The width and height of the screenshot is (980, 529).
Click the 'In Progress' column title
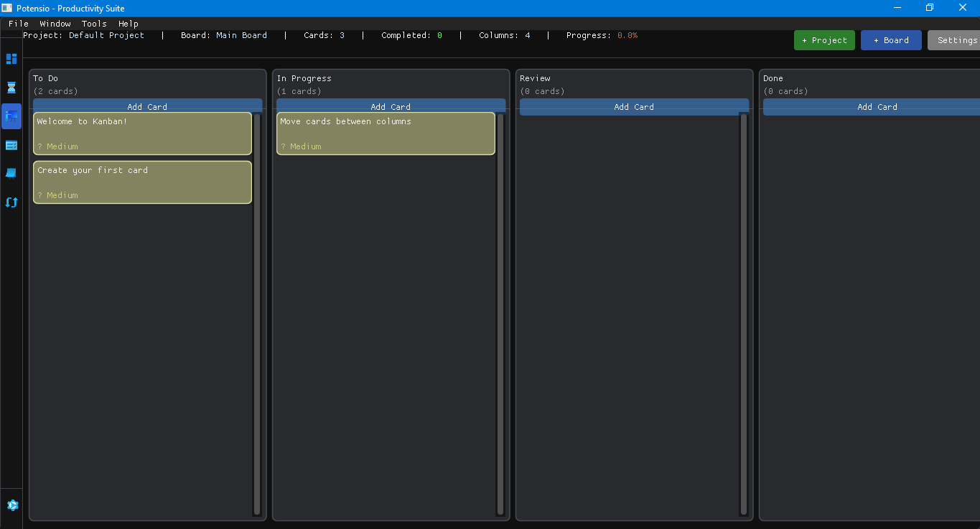point(304,78)
